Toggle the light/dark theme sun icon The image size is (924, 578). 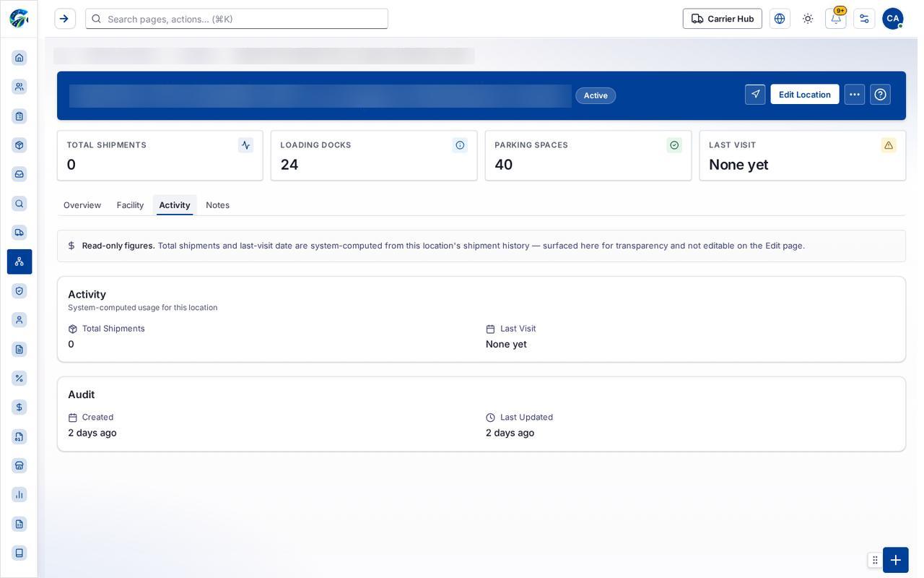tap(808, 19)
